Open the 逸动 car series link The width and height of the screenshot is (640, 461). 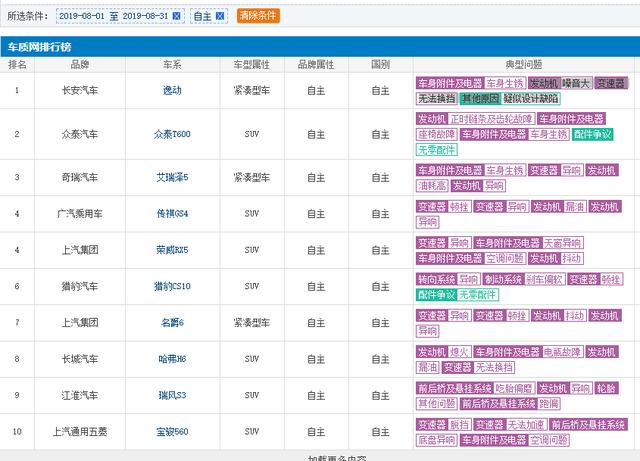pos(172,90)
